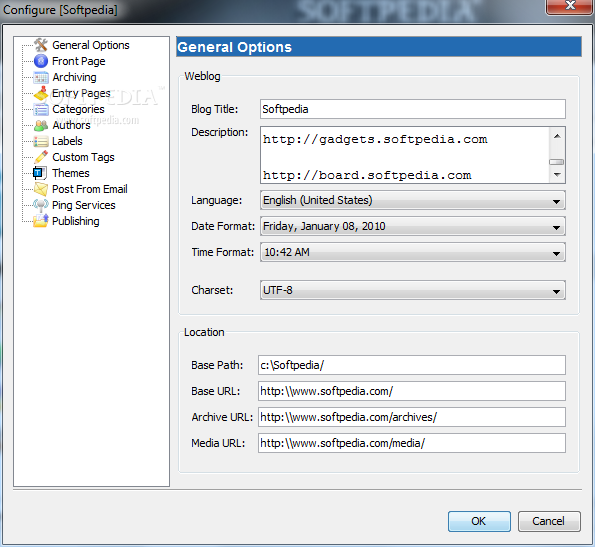Viewport: 595px width, 547px height.
Task: Click the Front Page globe icon
Action: tap(41, 61)
